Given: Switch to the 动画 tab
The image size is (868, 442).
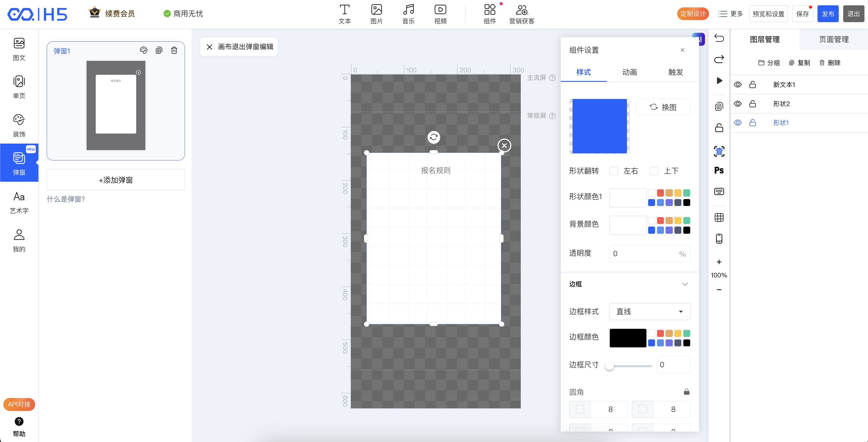Looking at the screenshot, I should (630, 72).
